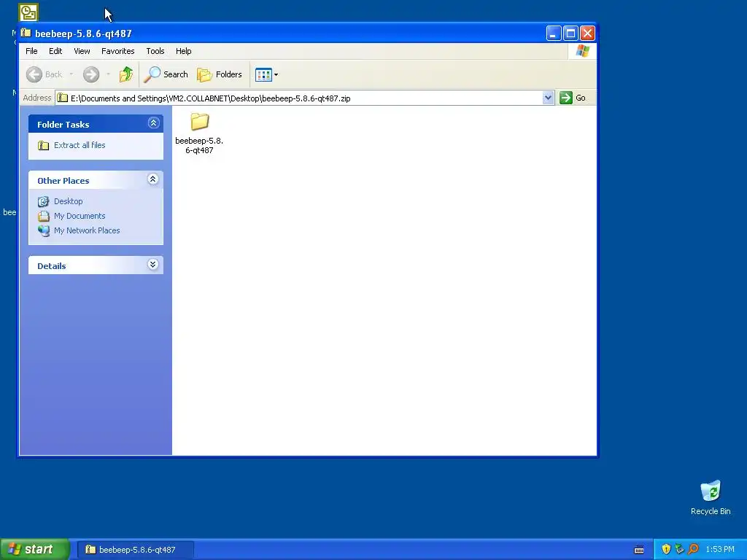Close the beebeep window
Image resolution: width=747 pixels, height=560 pixels.
coord(587,33)
